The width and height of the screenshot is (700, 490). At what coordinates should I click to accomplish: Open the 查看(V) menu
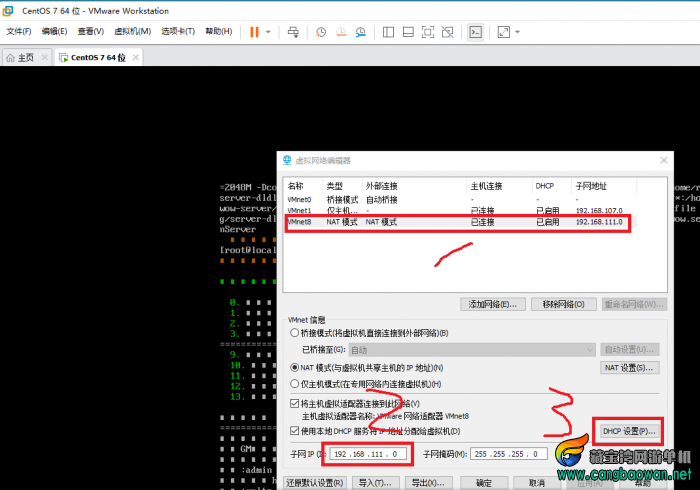(x=91, y=31)
